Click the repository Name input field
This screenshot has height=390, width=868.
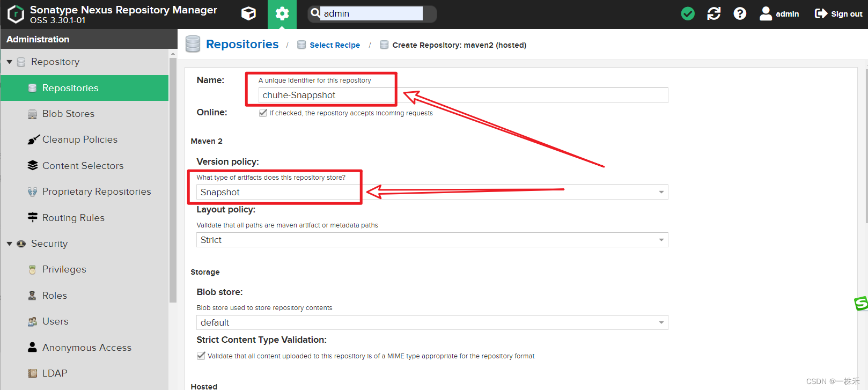tap(463, 95)
